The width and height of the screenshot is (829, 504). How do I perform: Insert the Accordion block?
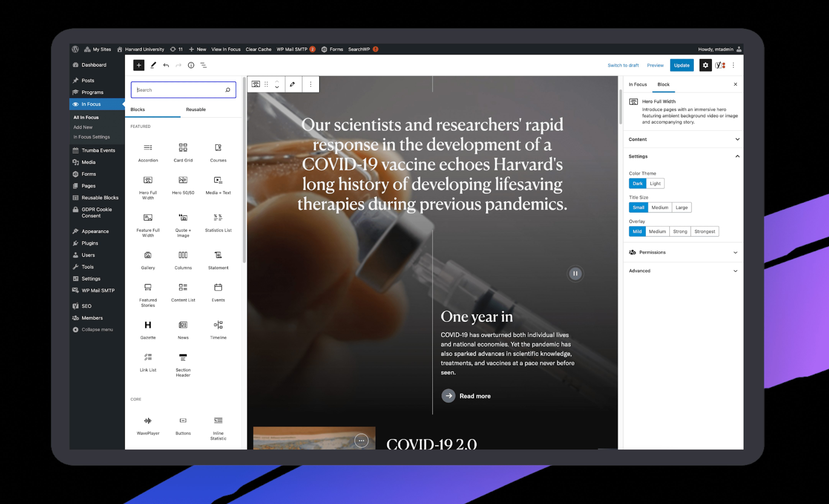[148, 153]
